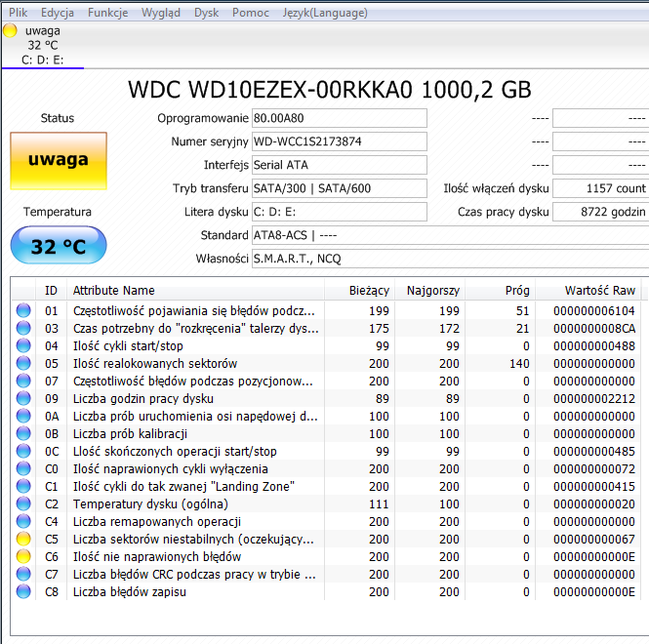Click raw value 000000000067 in row C5

(x=594, y=540)
